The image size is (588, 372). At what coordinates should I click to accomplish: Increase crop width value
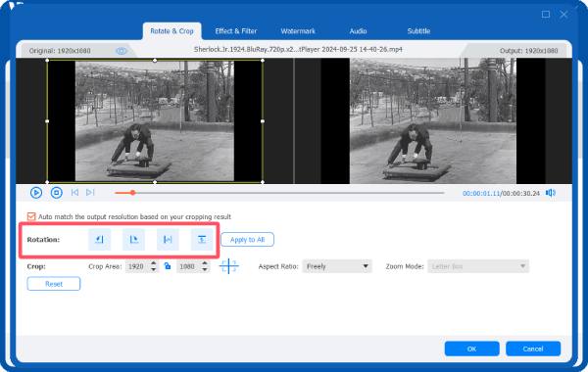coord(154,263)
